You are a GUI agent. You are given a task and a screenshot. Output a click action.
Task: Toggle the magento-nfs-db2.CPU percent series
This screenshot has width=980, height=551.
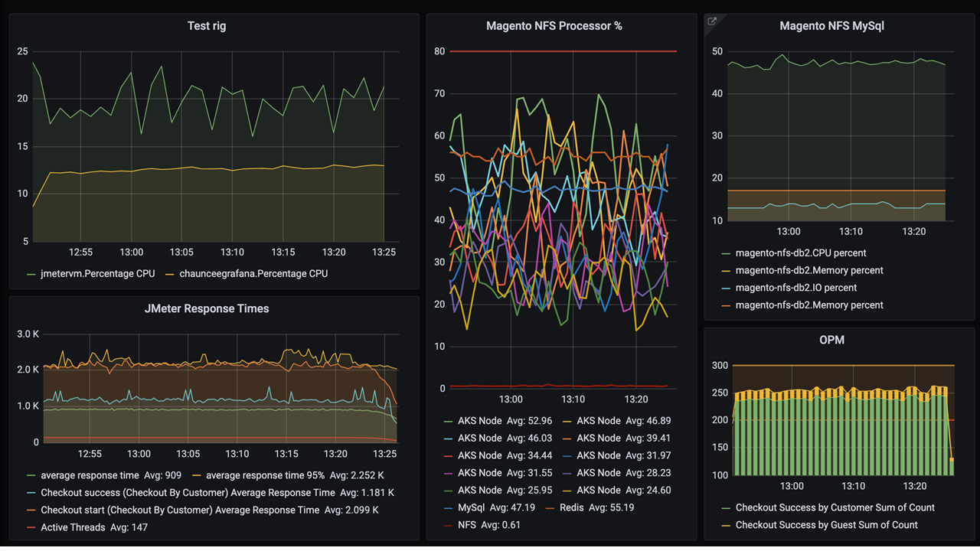coord(793,253)
